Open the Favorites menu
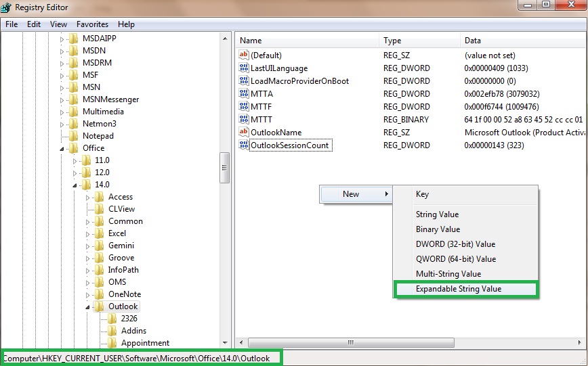 [x=92, y=24]
